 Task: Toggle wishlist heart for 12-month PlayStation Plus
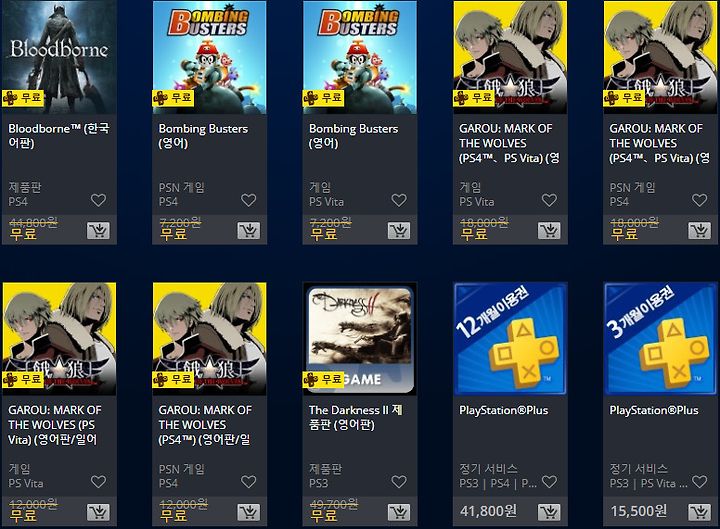[x=549, y=482]
